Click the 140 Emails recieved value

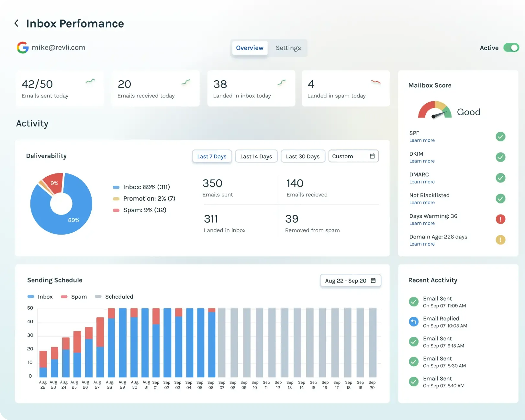tap(295, 183)
